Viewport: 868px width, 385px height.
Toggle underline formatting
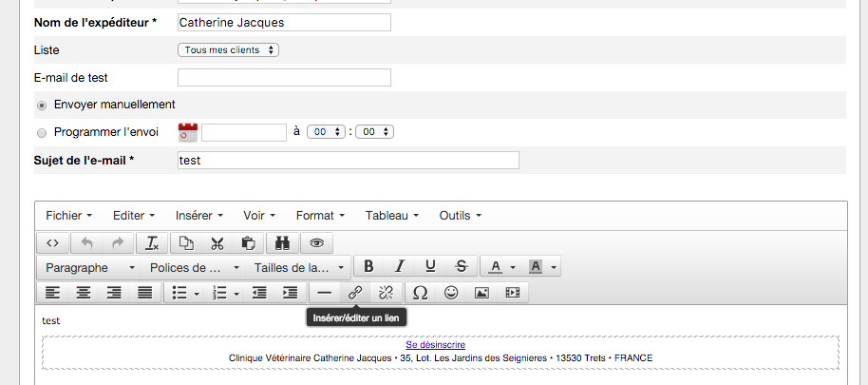(x=431, y=267)
